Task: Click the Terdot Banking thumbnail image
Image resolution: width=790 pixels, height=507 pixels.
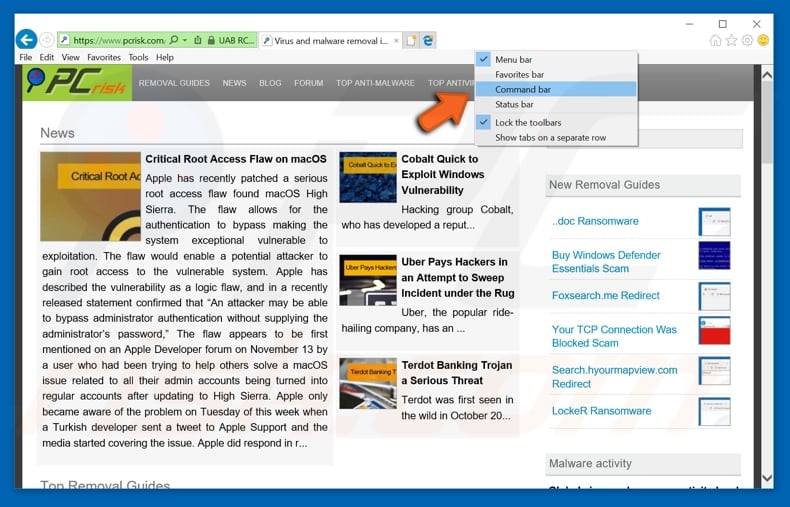Action: 368,383
